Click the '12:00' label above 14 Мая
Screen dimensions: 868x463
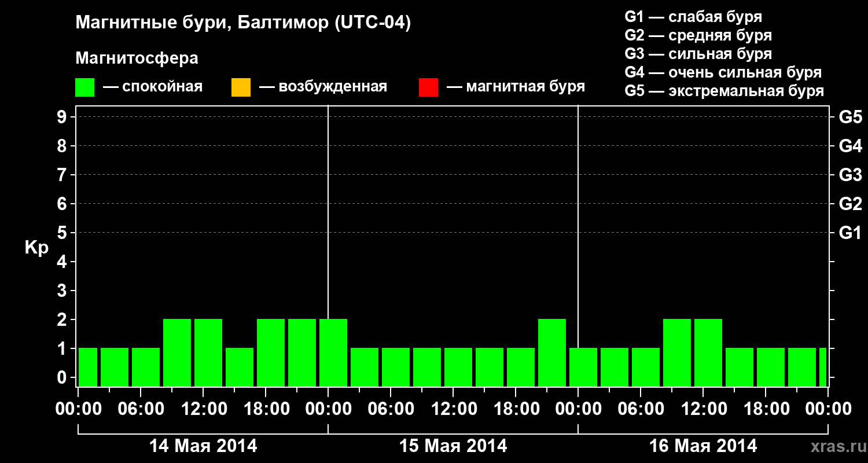(203, 409)
